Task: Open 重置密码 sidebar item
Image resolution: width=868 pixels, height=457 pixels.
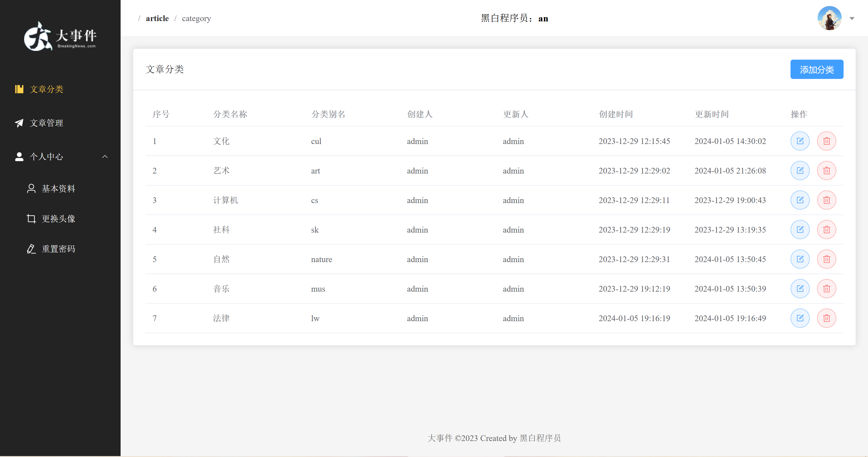Action: [x=58, y=249]
